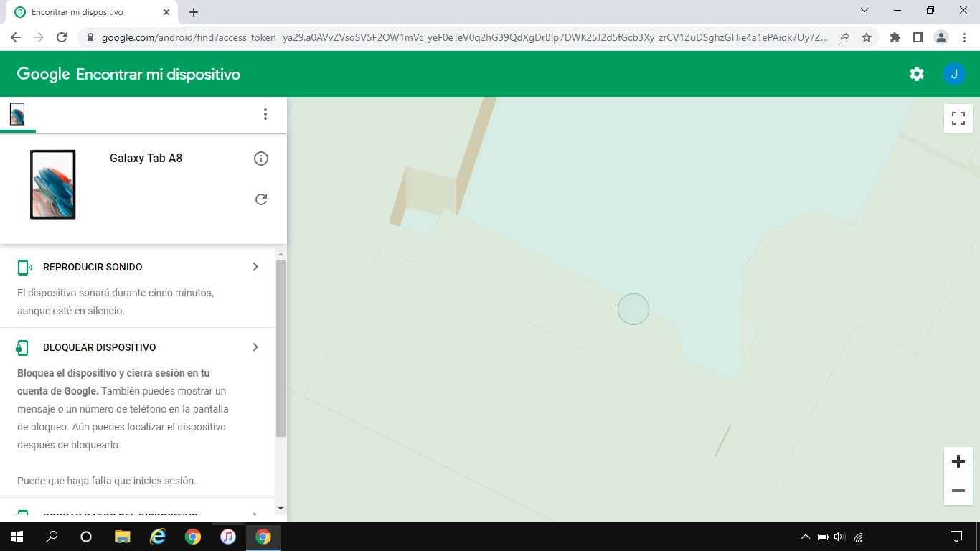Expand the Bloquear Dispositivo option
This screenshot has width=980, height=551.
pyautogui.click(x=255, y=347)
